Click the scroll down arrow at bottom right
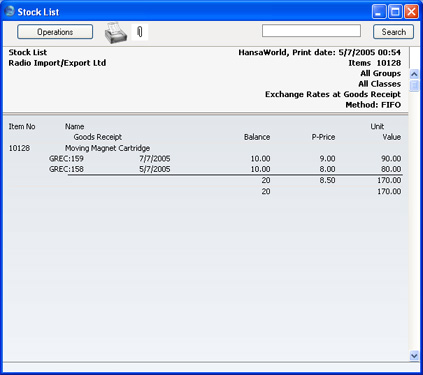Viewport: 423px width, 375px height. click(414, 356)
